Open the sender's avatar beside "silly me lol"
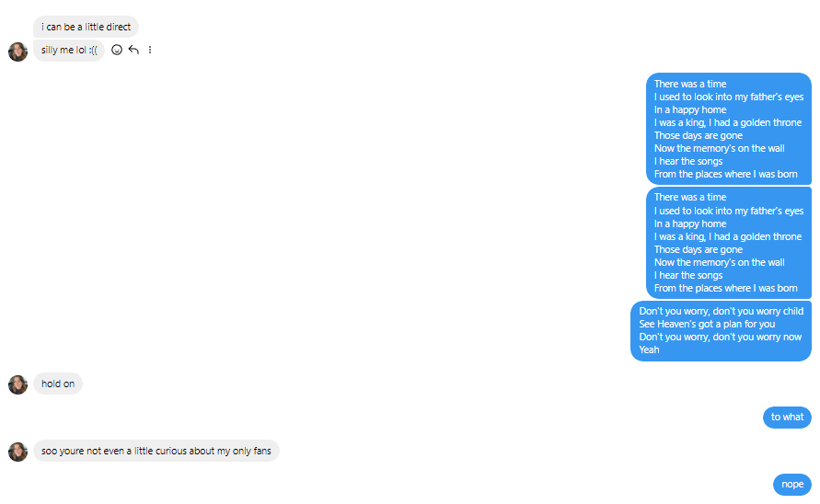Screen dimensions: 820x504 click(x=17, y=52)
